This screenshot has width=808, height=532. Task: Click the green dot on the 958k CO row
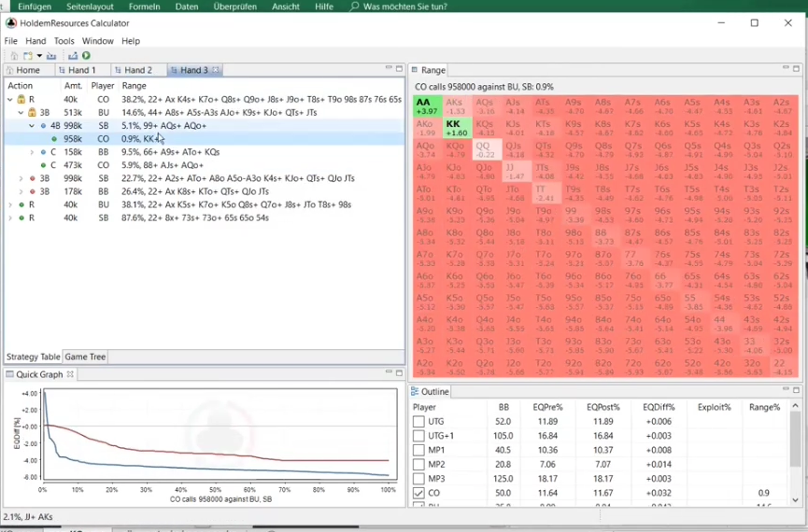pos(54,139)
